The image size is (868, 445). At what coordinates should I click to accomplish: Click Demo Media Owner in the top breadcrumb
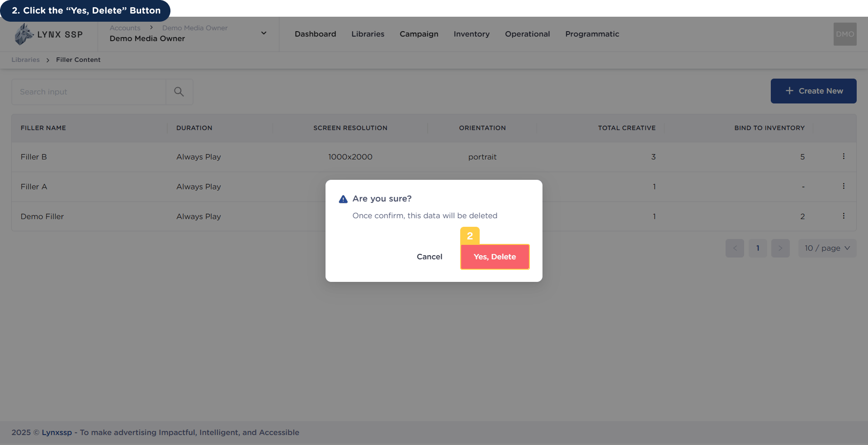tap(195, 28)
